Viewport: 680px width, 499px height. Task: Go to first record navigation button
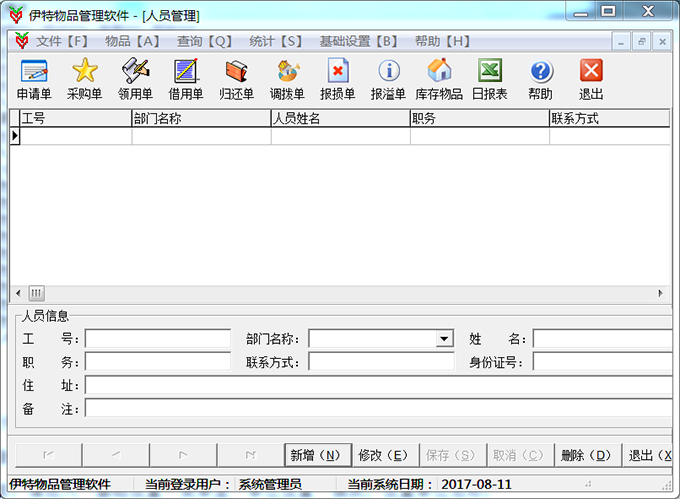(49, 455)
